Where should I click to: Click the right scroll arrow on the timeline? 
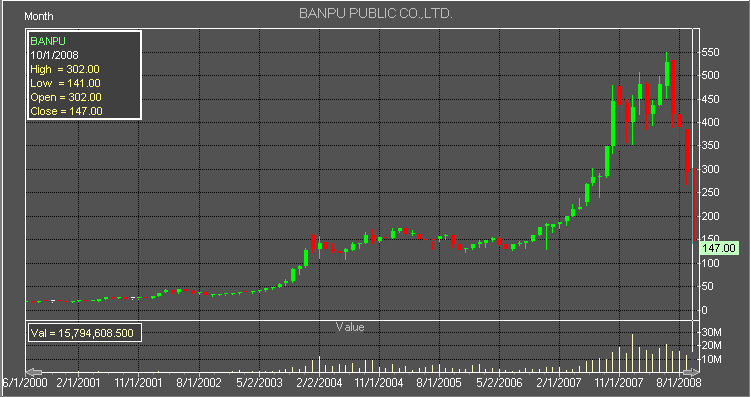point(691,372)
